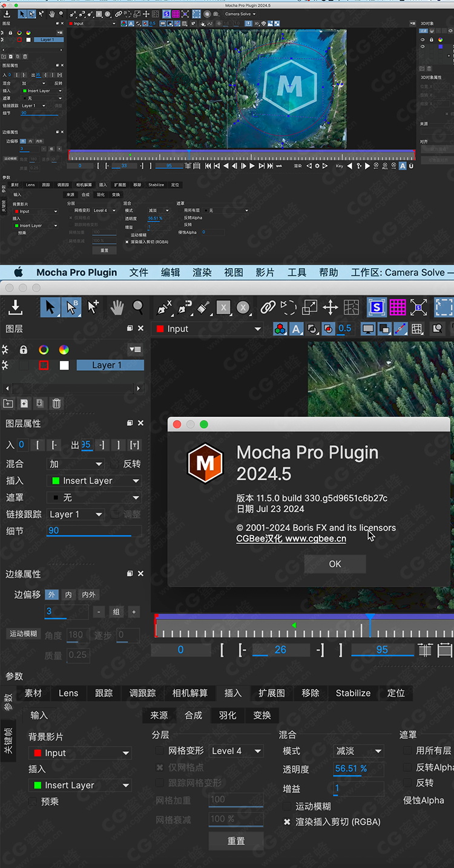Select the arrow pick tool in enlarged toolbar
This screenshot has height=868, width=454.
point(50,307)
